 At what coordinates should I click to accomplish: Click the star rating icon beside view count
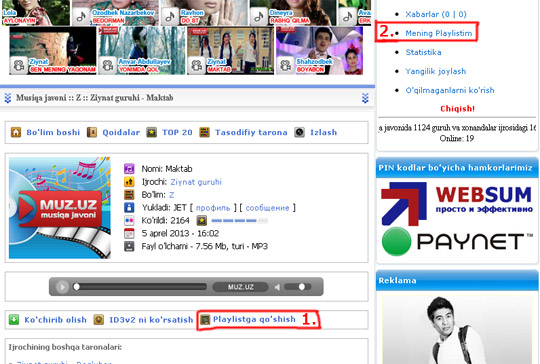pyautogui.click(x=202, y=220)
